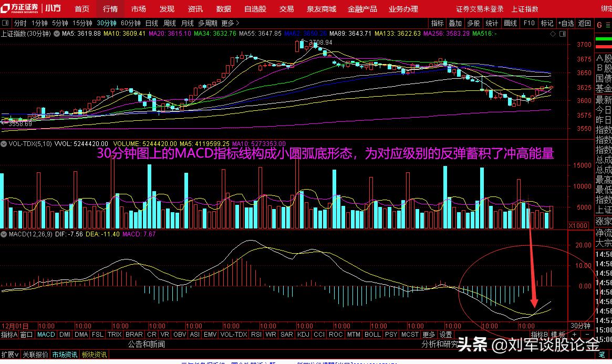Switch to 周线 weekly chart
Screen dimensions: 612x364
[x=169, y=23]
